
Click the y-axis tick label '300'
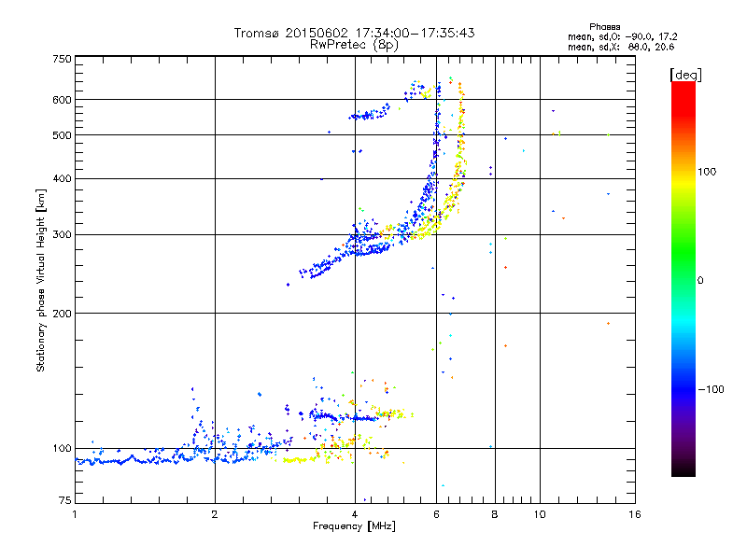(x=62, y=234)
